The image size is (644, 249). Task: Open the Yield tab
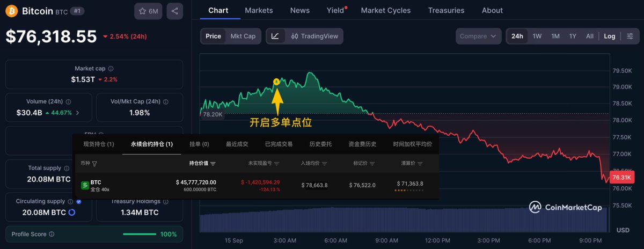(x=335, y=10)
